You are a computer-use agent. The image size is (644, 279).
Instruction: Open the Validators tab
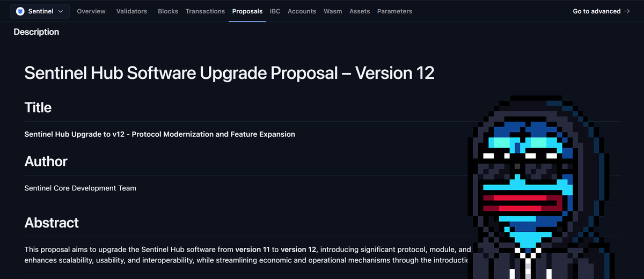point(131,11)
